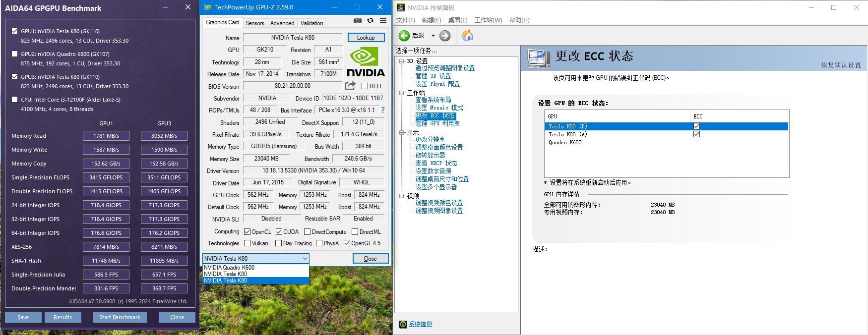868x335 pixels.
Task: Open 编辑(E) menu
Action: click(x=432, y=20)
